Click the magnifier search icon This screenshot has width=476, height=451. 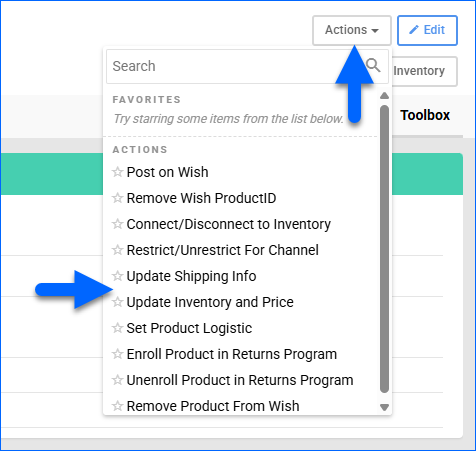[373, 65]
